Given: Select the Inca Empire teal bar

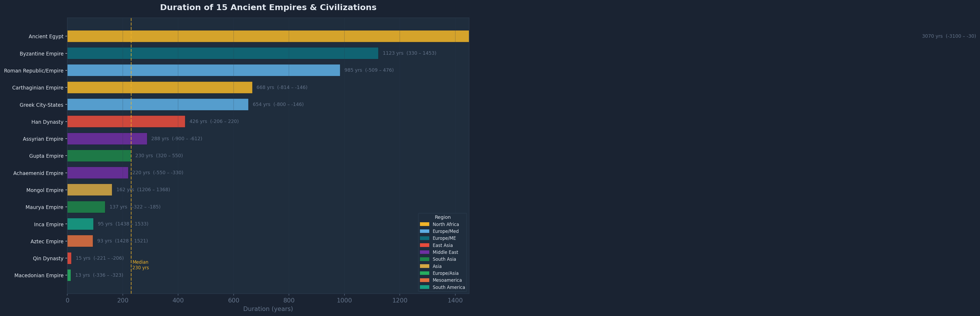Looking at the screenshot, I should [80, 224].
